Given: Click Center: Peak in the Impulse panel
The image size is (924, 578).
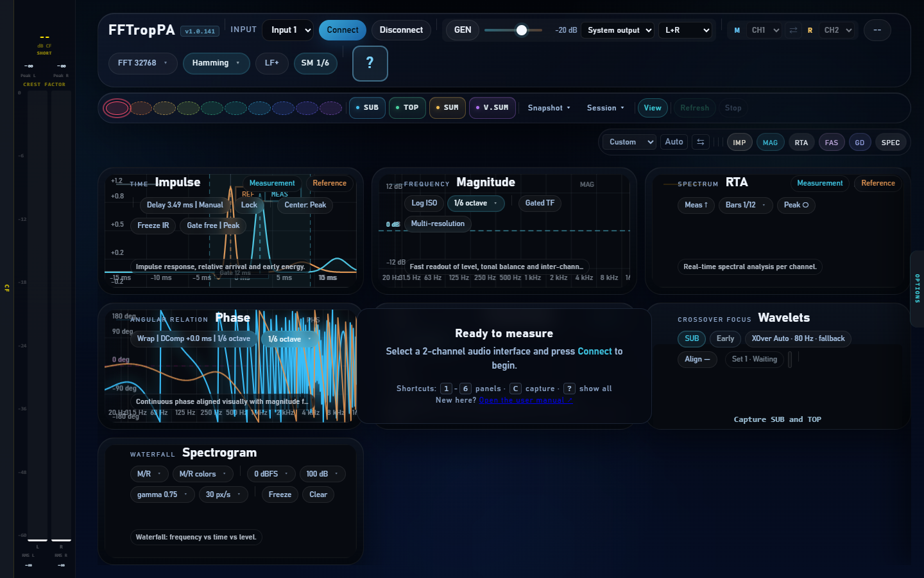Looking at the screenshot, I should tap(305, 205).
